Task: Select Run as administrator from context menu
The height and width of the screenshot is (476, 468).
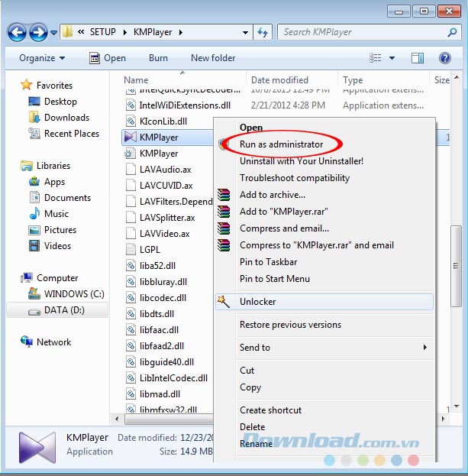Action: pos(281,144)
